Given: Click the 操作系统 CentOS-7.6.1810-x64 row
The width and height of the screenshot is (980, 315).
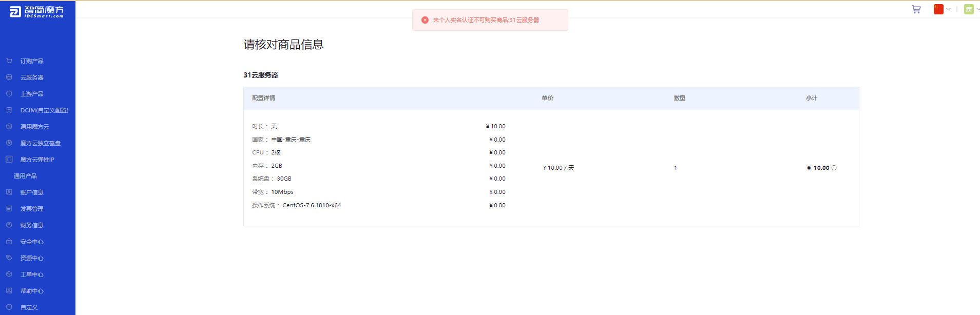Looking at the screenshot, I should tap(379, 205).
